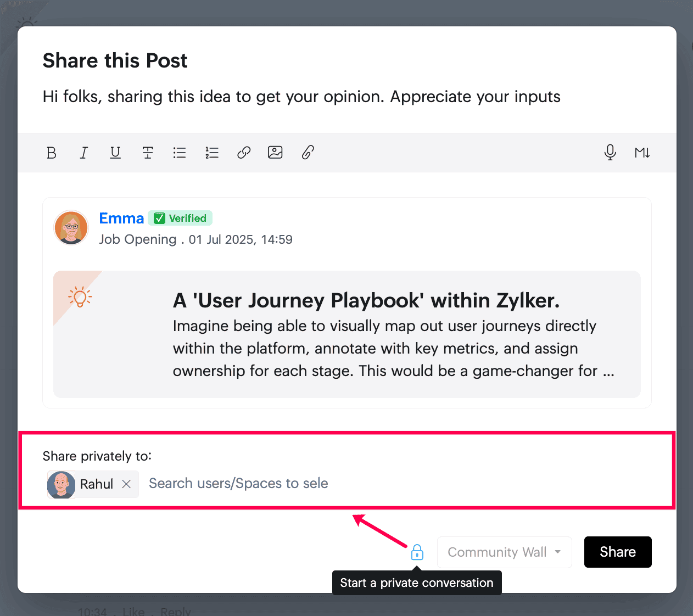693x616 pixels.
Task: Insert a hyperlink
Action: [244, 153]
